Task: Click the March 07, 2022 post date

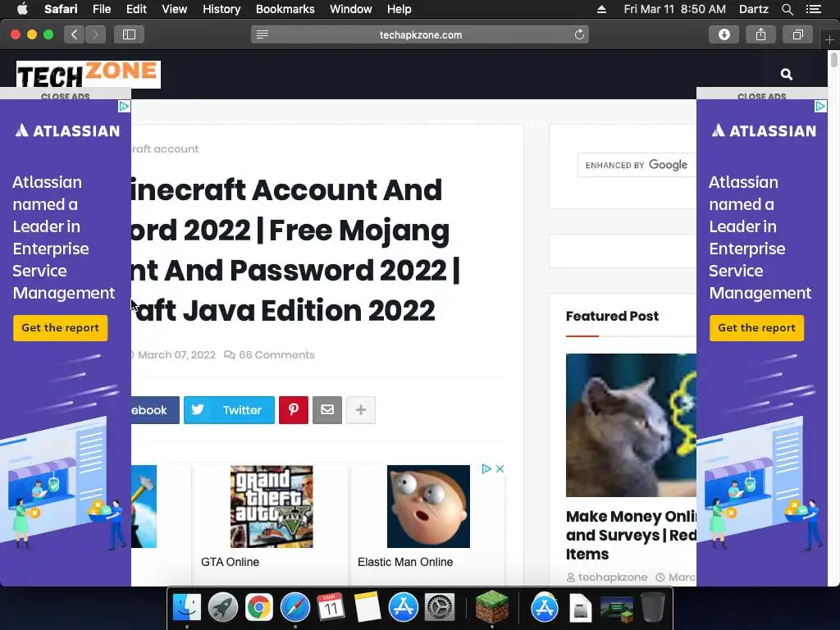Action: (176, 354)
